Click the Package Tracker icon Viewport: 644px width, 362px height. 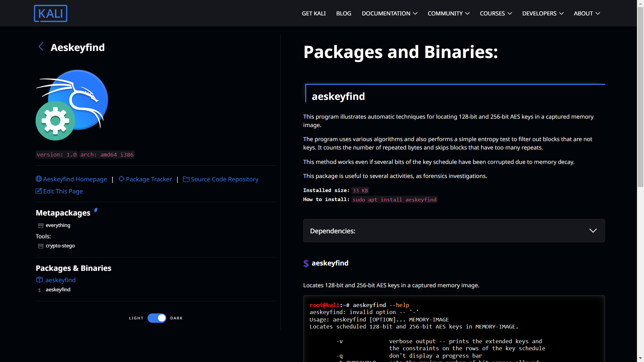[121, 179]
